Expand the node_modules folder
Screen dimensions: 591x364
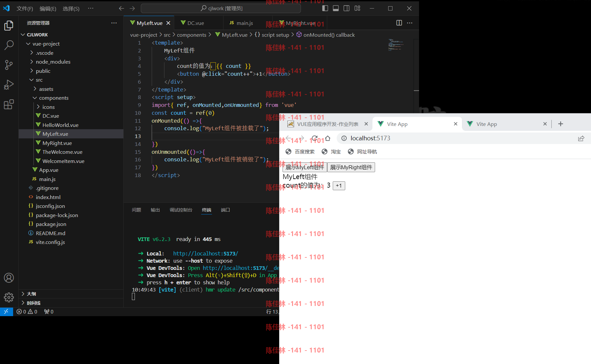pos(71,62)
